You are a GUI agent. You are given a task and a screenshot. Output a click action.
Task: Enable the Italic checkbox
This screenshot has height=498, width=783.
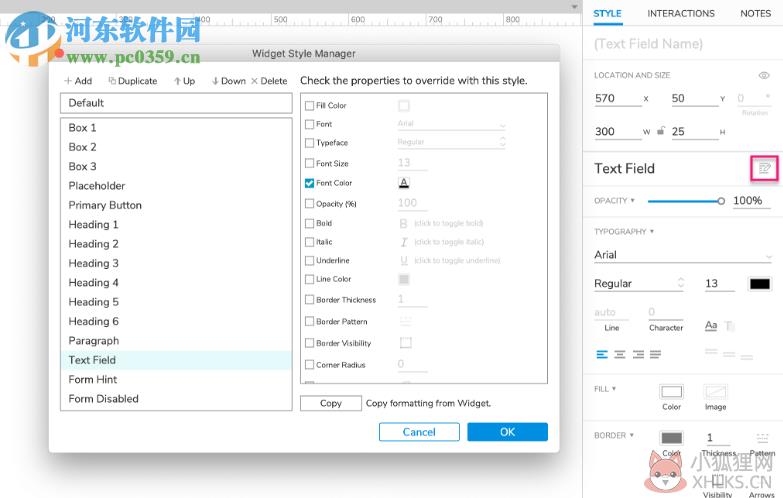click(310, 242)
